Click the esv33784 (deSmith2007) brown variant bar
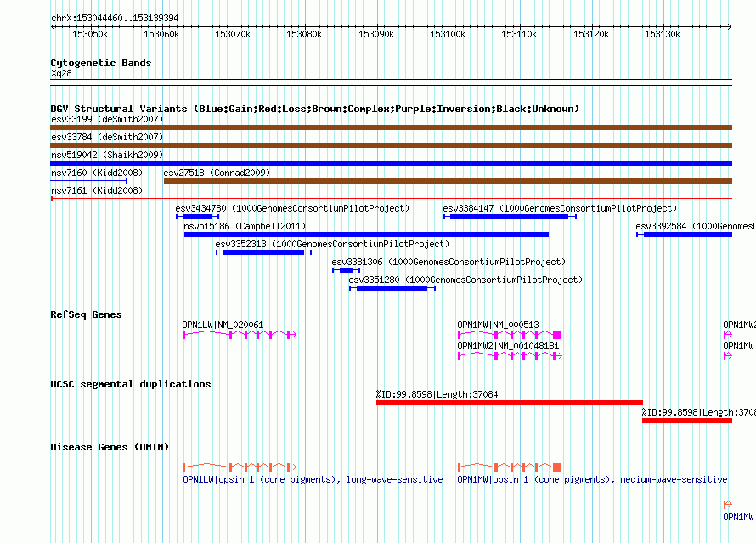This screenshot has width=756, height=543. [391, 145]
